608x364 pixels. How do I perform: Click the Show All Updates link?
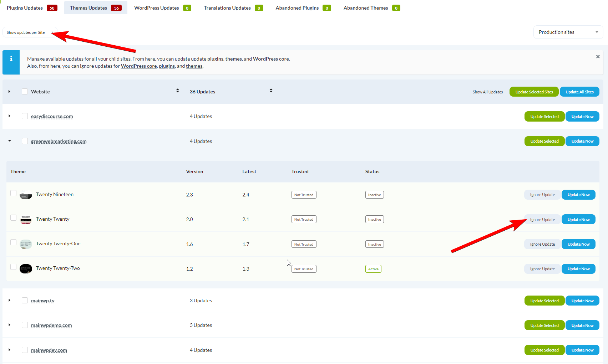point(487,92)
